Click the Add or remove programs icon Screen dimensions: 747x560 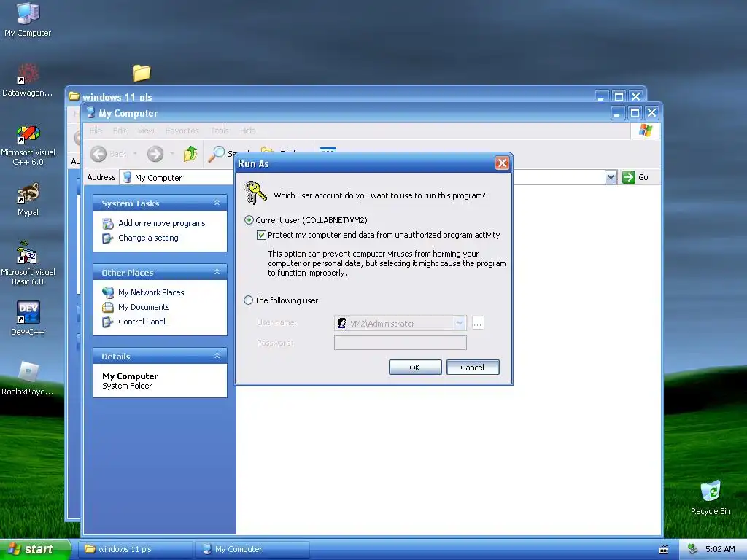tap(108, 223)
